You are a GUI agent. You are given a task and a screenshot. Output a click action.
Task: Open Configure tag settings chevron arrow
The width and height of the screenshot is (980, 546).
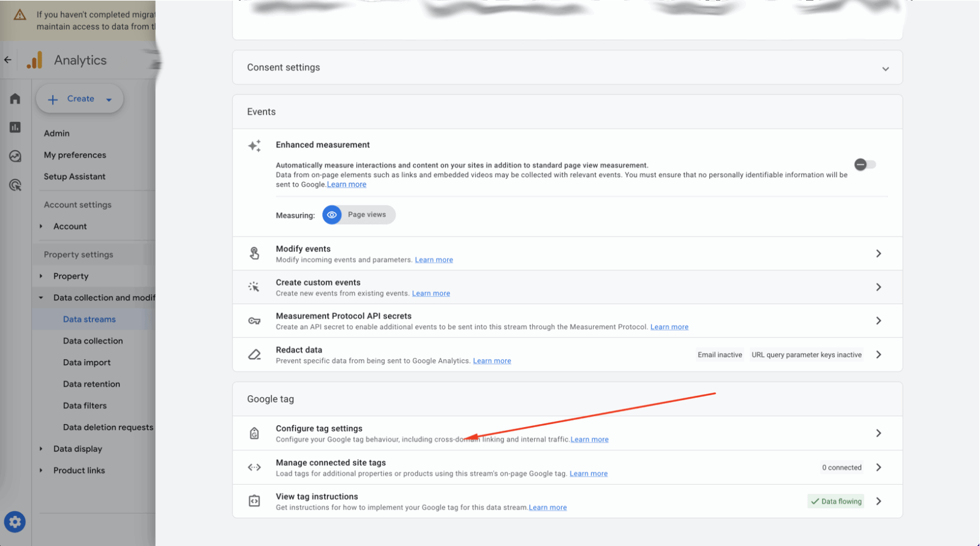[878, 433]
